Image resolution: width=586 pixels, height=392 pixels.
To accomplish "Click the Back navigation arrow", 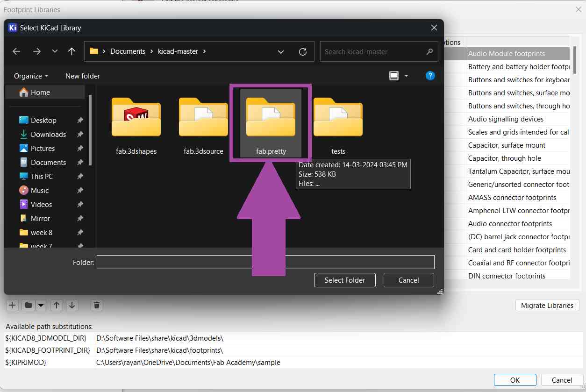I will [x=16, y=51].
